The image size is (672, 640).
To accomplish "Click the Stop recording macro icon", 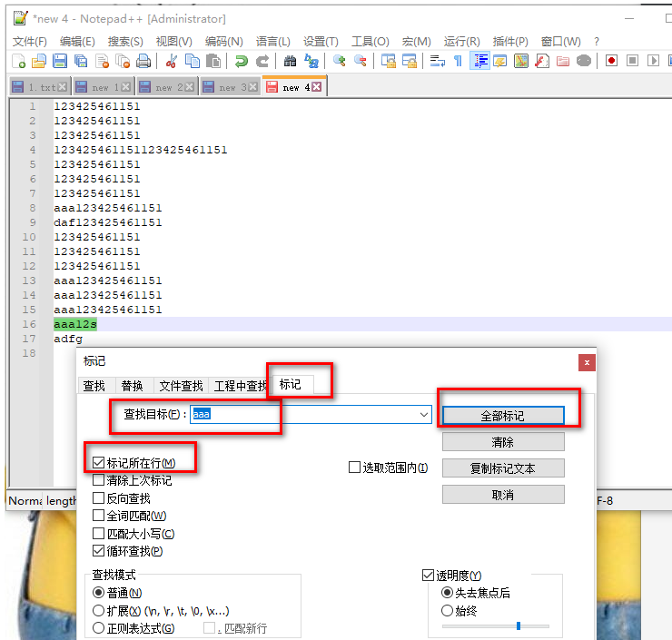I will [632, 61].
